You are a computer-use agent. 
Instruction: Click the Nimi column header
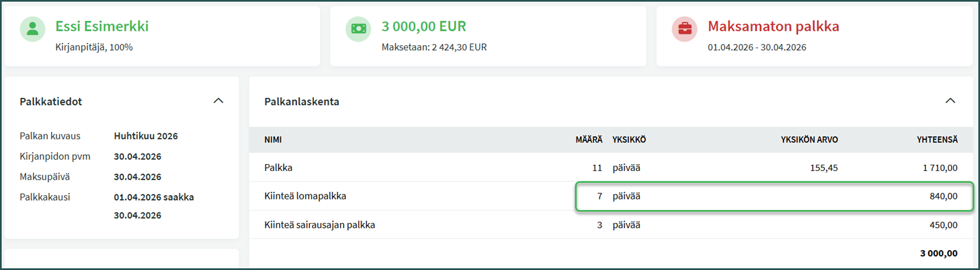pyautogui.click(x=273, y=140)
